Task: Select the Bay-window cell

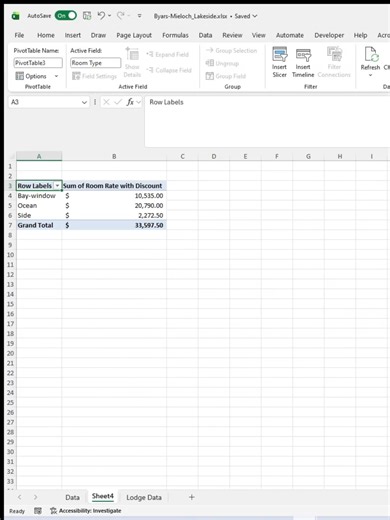Action: (x=39, y=196)
